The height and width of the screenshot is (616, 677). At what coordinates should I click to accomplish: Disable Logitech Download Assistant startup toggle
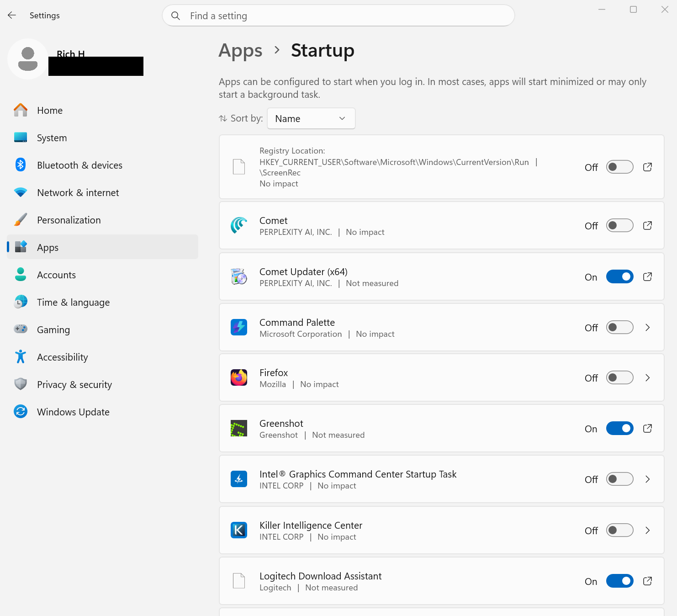tap(620, 581)
